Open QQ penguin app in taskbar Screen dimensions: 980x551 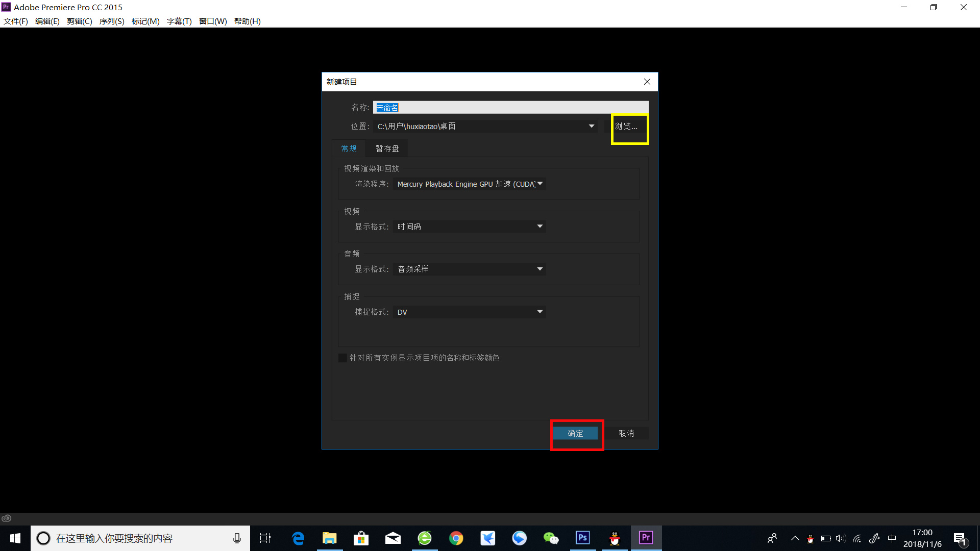tap(615, 538)
